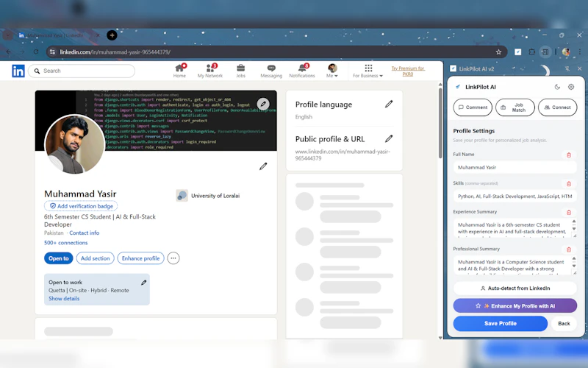Open Chrome three-dot menu
Viewport: 588px width, 368px height.
(579, 52)
